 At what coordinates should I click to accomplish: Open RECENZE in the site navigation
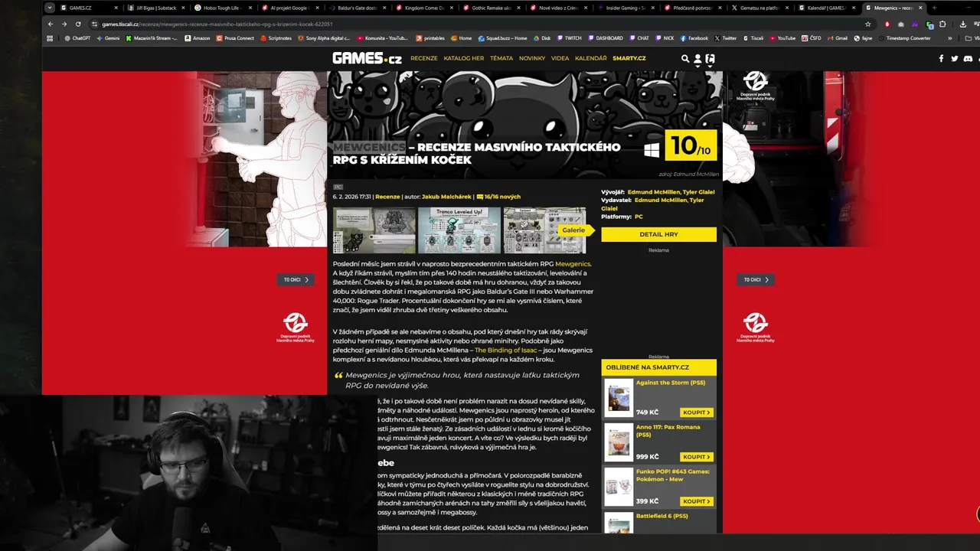[424, 58]
